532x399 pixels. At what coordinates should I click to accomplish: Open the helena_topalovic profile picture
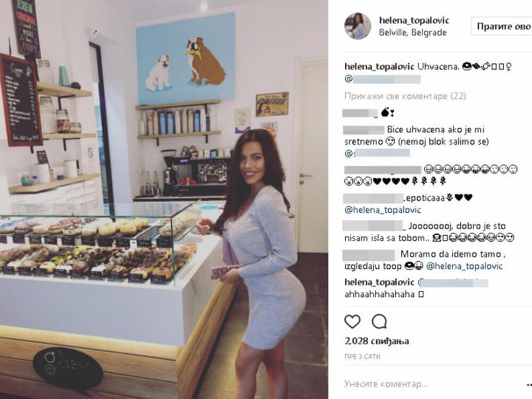tap(358, 26)
